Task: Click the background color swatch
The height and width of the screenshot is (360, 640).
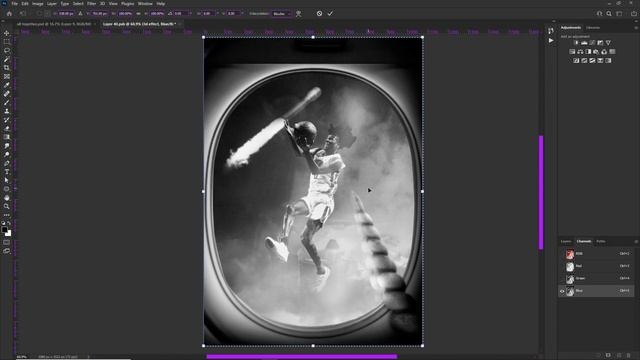Action: pos(8,233)
